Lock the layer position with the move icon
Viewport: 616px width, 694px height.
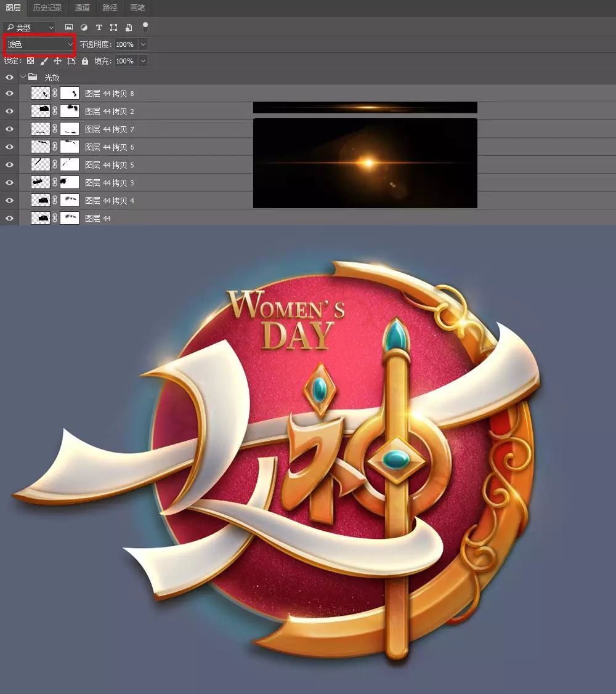pos(57,61)
